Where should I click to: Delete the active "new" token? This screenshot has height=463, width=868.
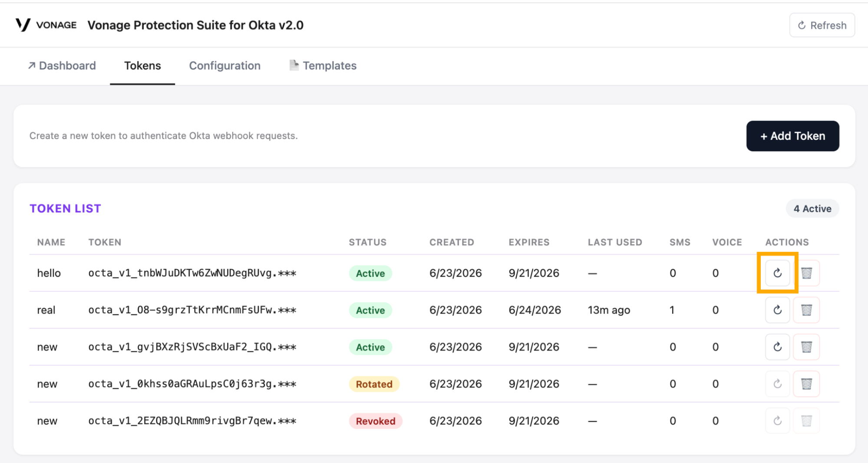806,347
